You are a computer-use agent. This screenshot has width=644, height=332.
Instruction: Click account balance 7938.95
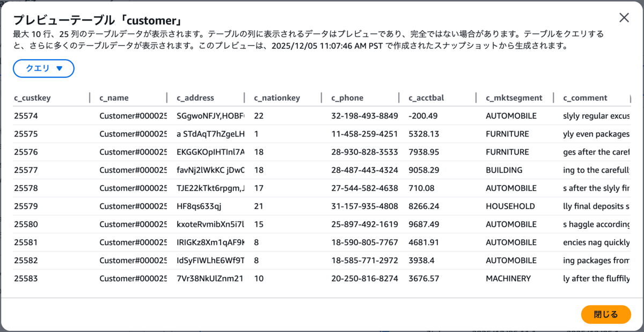[424, 152]
